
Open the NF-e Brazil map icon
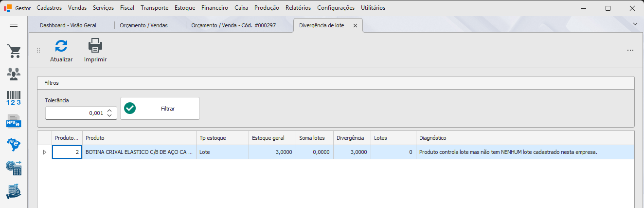(14, 144)
